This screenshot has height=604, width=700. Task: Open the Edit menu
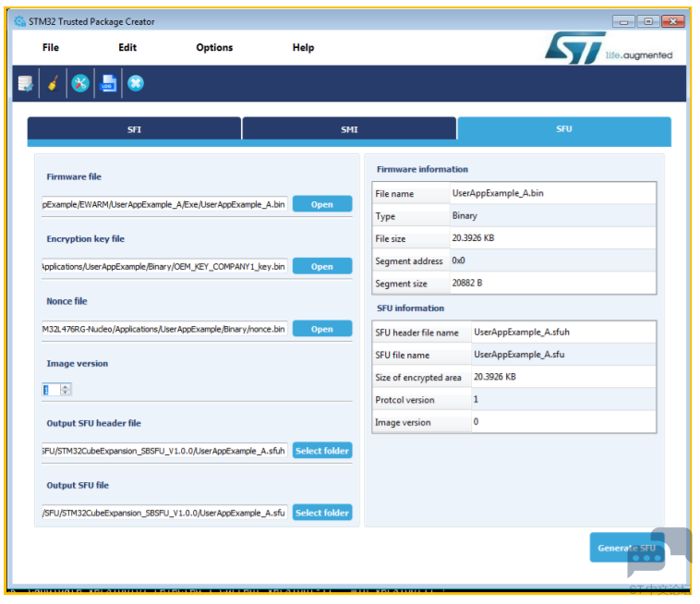point(127,47)
